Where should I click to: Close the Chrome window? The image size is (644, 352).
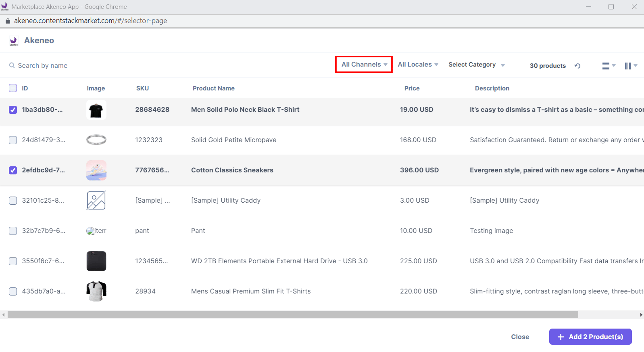(x=634, y=7)
